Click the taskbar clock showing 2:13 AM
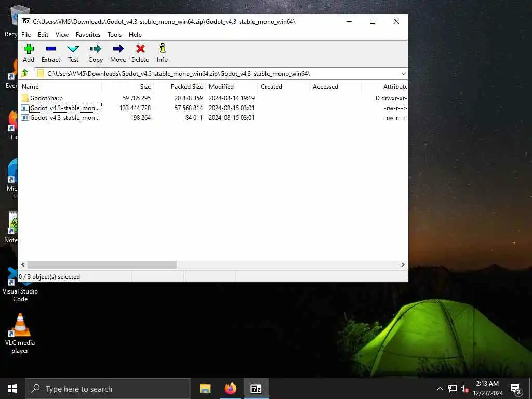Screen dimensions: 532x399 487,389
